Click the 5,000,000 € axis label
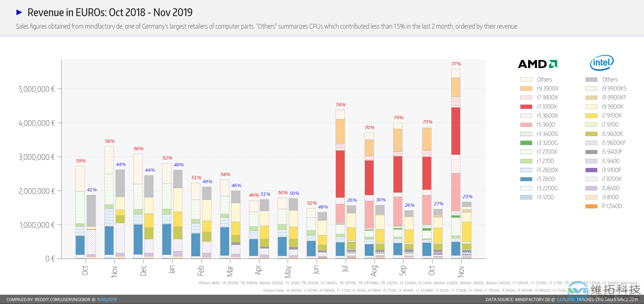 pyautogui.click(x=36, y=89)
